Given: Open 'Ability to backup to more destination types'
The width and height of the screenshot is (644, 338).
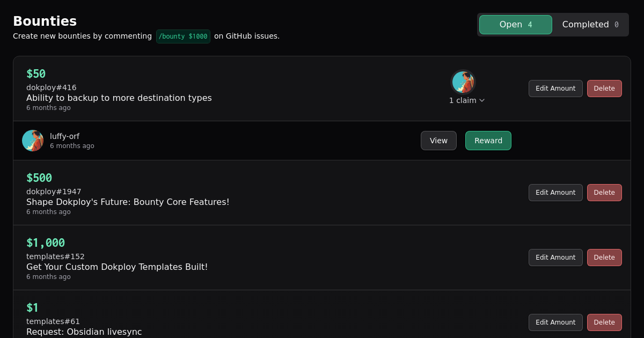Looking at the screenshot, I should tap(119, 98).
